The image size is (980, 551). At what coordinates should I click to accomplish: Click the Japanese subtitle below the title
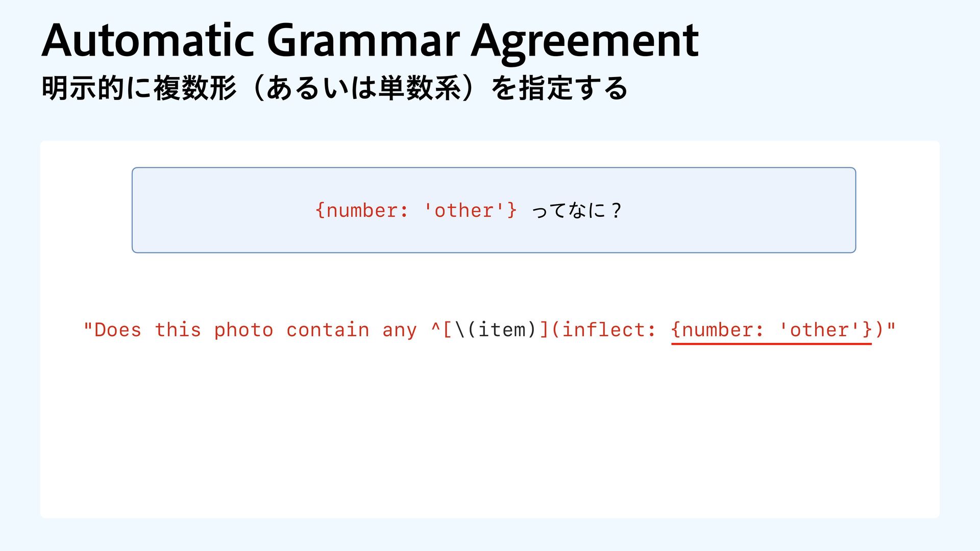point(334,88)
